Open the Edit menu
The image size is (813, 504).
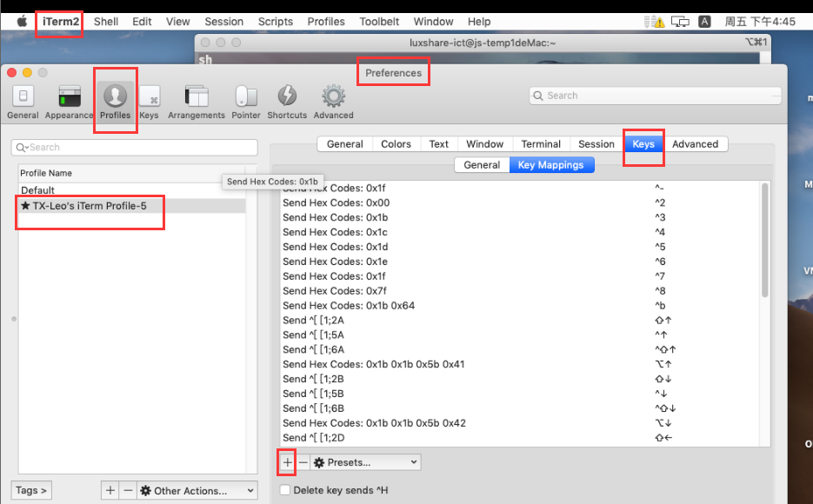click(x=142, y=22)
